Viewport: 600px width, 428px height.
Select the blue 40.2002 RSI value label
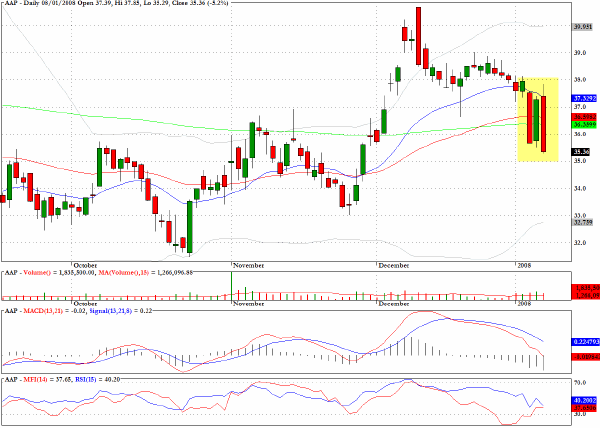(x=584, y=400)
